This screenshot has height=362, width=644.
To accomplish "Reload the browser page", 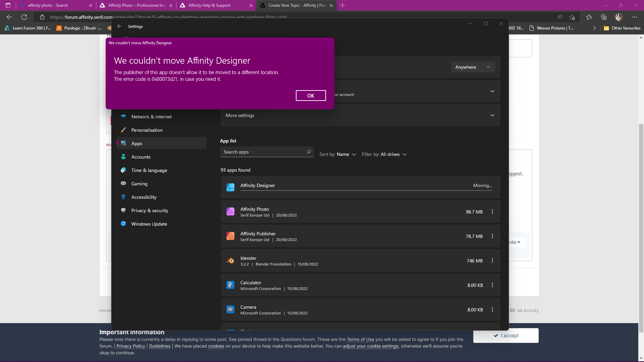I will tap(24, 17).
